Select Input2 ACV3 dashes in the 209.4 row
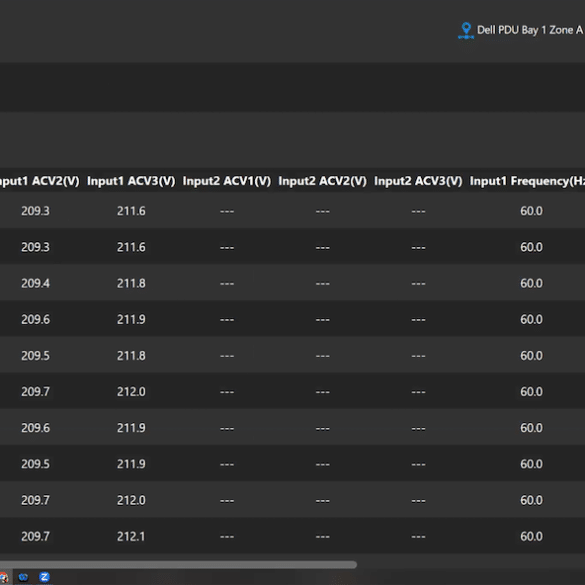The image size is (585, 585). pyautogui.click(x=418, y=284)
